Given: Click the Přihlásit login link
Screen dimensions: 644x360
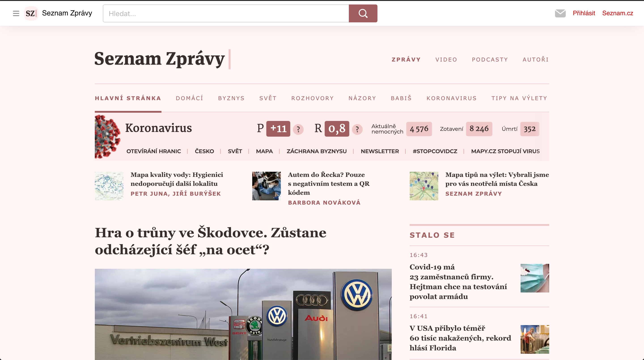Looking at the screenshot, I should [x=584, y=13].
